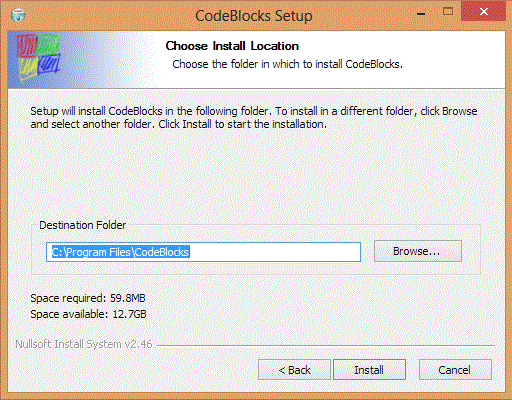The image size is (512, 400).
Task: Click the Space available: 12.7GB text
Action: point(88,314)
